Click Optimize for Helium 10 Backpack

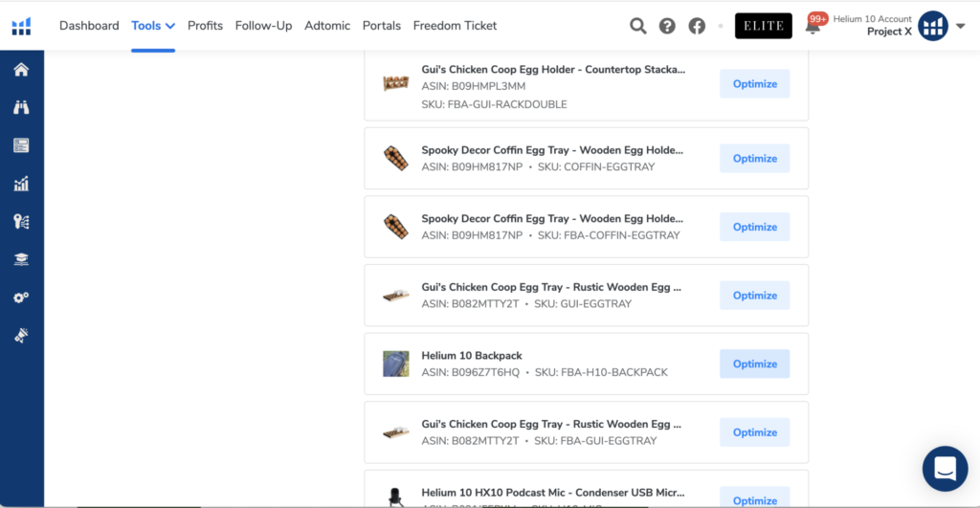click(755, 364)
